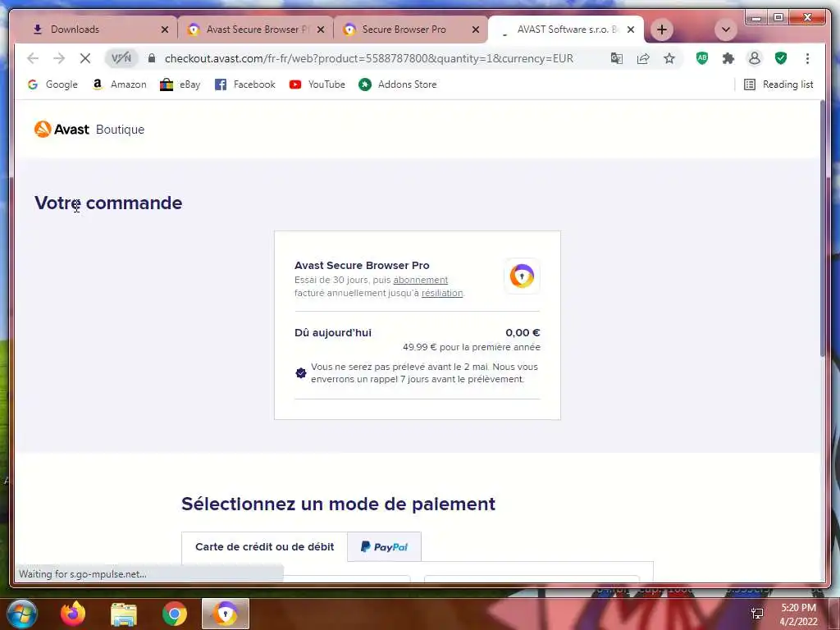The width and height of the screenshot is (840, 630).
Task: Click the '0,00 €' amount due
Action: click(x=523, y=333)
